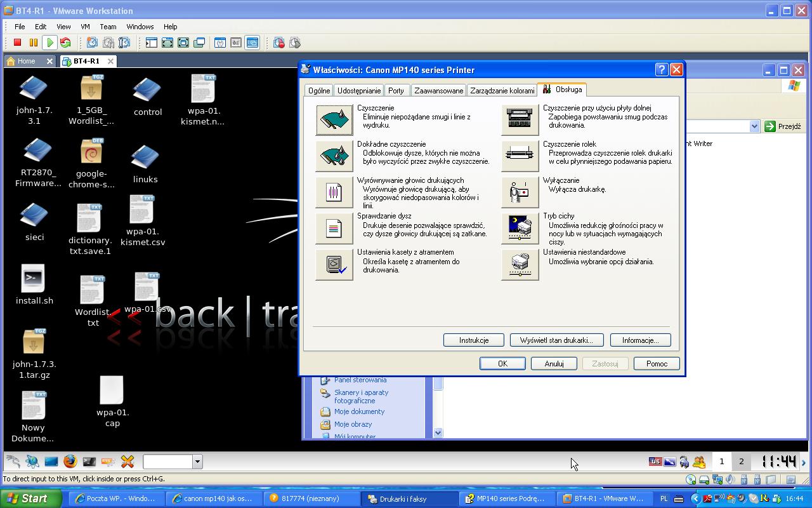812x508 pixels.
Task: Click the Informacje button
Action: click(x=640, y=340)
